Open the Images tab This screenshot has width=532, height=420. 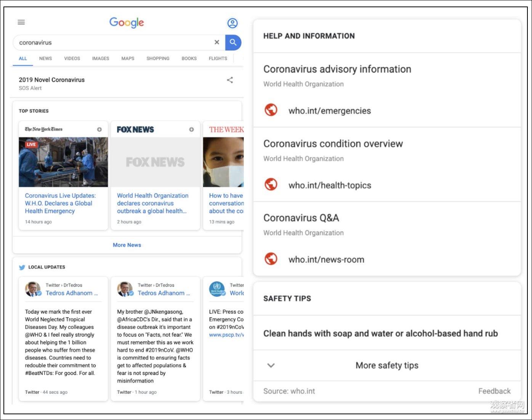(101, 58)
